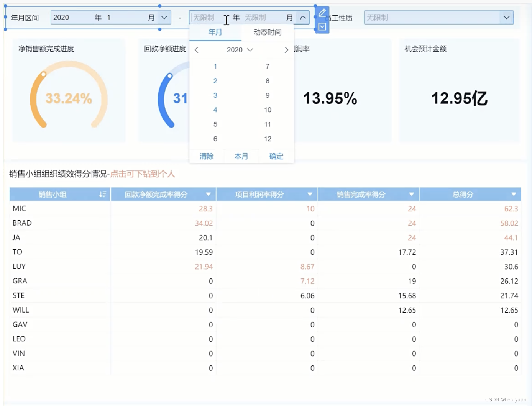This screenshot has width=532, height=406.
Task: Select month 1 in the picker
Action: click(x=215, y=66)
